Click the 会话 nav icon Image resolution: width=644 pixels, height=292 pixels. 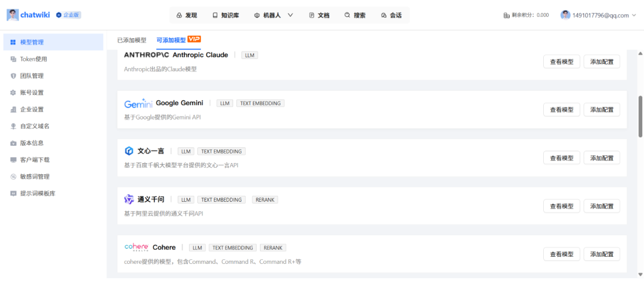[x=383, y=15]
